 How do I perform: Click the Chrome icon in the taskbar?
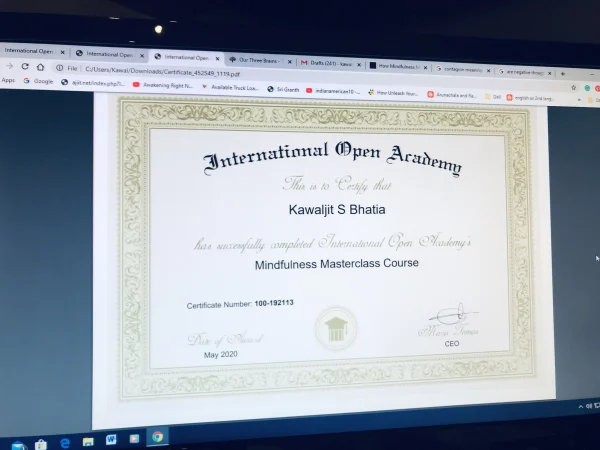click(x=157, y=437)
